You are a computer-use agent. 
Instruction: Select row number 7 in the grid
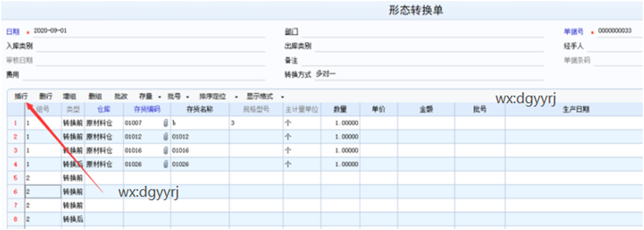click(16, 205)
